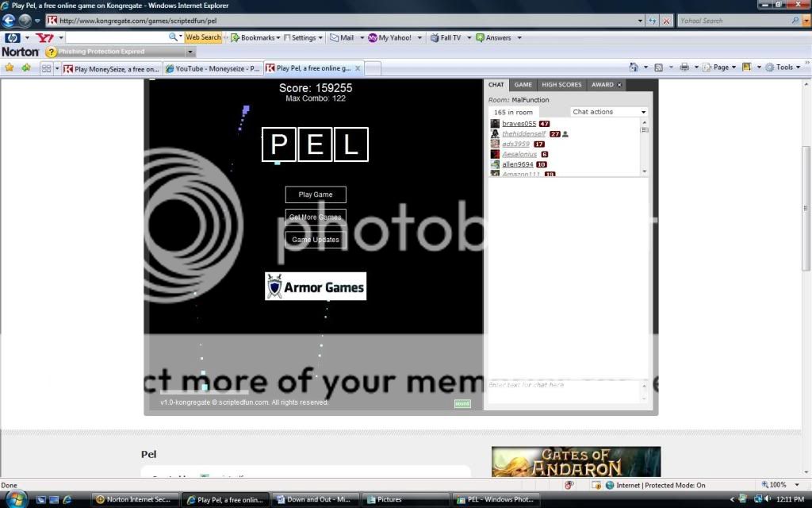
Task: Open Pictures folder from taskbar
Action: pyautogui.click(x=405, y=500)
